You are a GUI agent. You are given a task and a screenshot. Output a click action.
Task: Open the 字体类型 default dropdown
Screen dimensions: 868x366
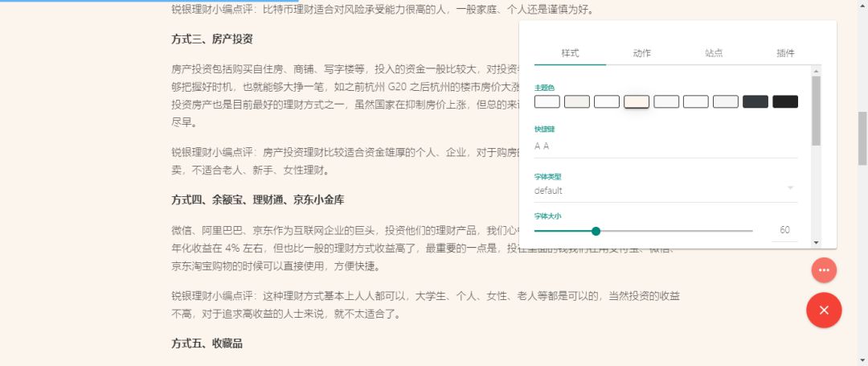[x=666, y=191]
